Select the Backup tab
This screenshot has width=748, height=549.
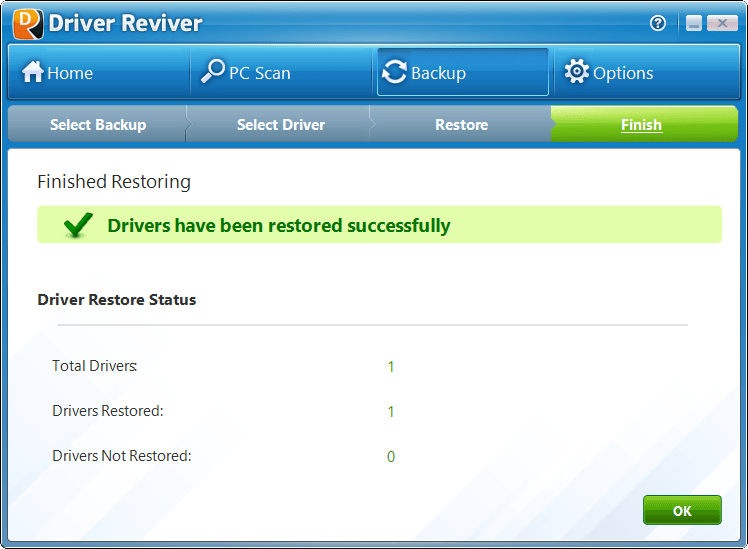coord(463,72)
